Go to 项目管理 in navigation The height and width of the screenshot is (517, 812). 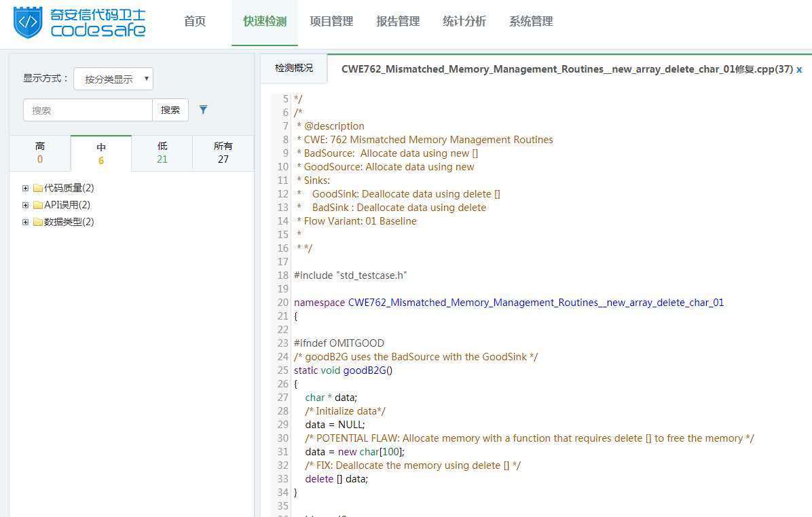point(331,22)
